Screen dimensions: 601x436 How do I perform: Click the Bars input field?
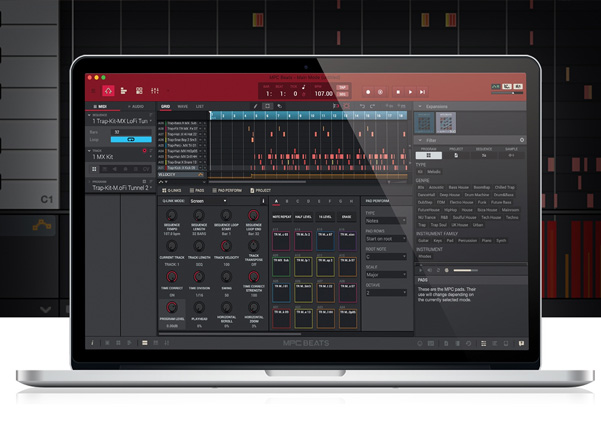coord(131,132)
